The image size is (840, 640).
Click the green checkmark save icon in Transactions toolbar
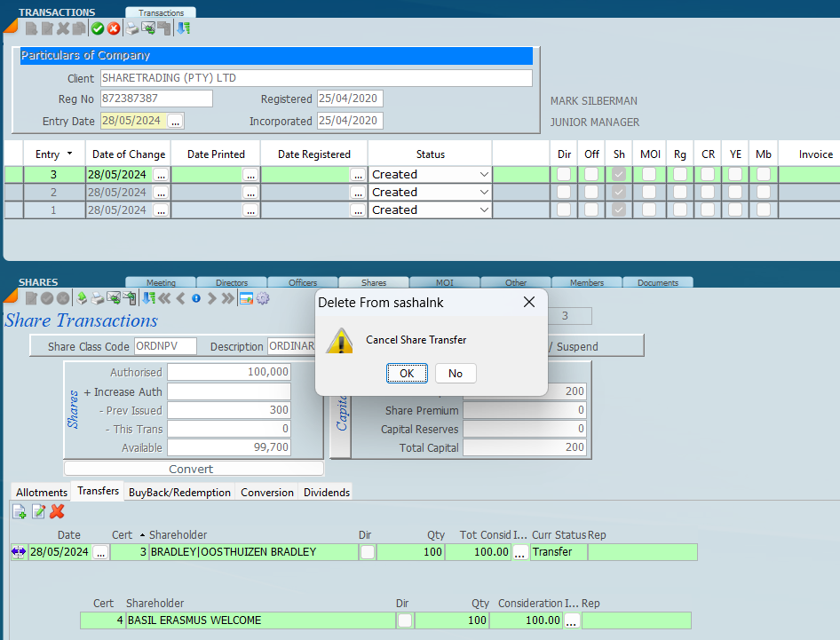[98, 28]
